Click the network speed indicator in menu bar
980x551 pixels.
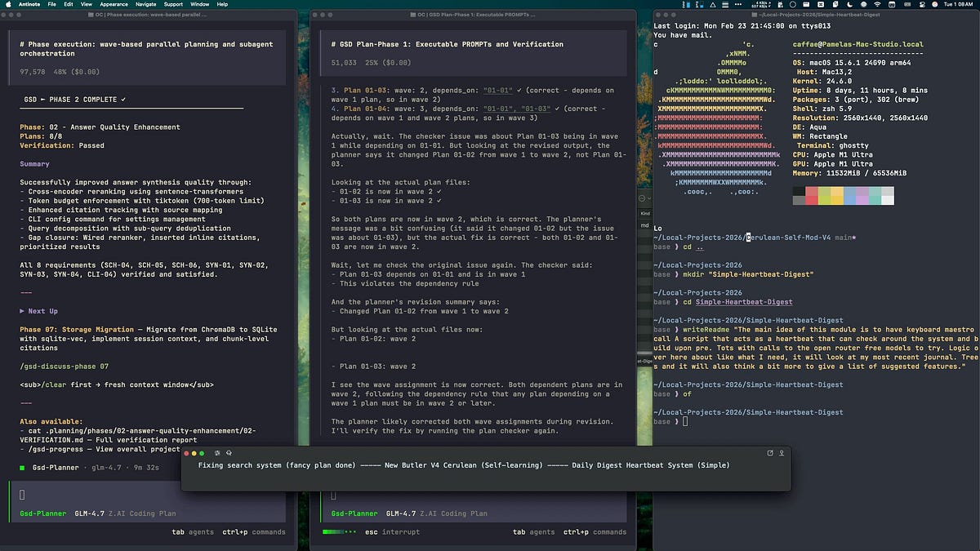pyautogui.click(x=762, y=4)
